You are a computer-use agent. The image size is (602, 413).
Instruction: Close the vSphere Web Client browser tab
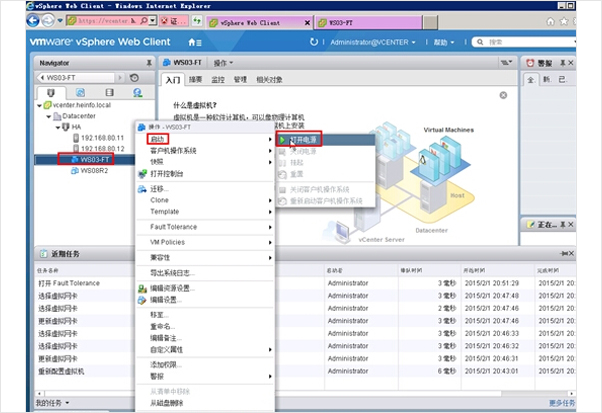pyautogui.click(x=307, y=23)
